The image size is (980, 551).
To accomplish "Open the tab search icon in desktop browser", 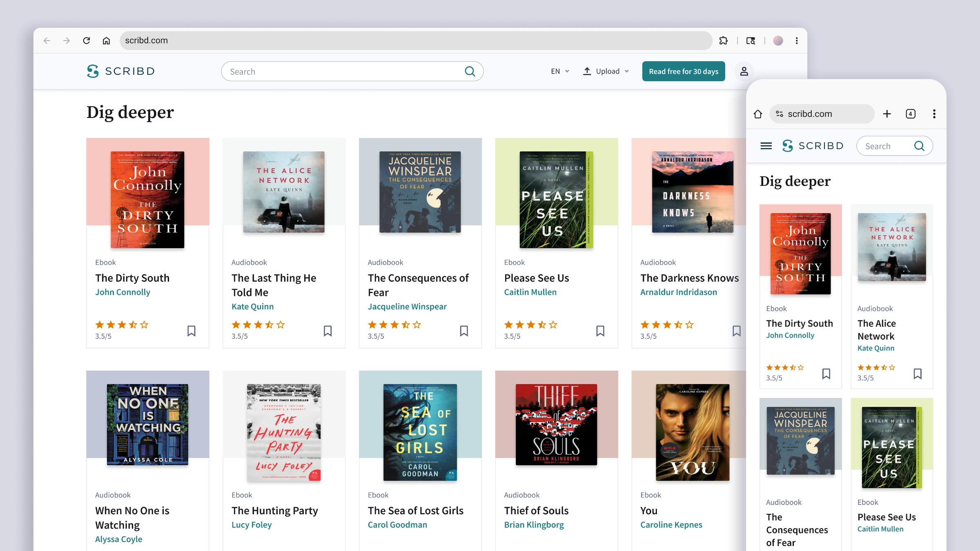I will coord(751,40).
